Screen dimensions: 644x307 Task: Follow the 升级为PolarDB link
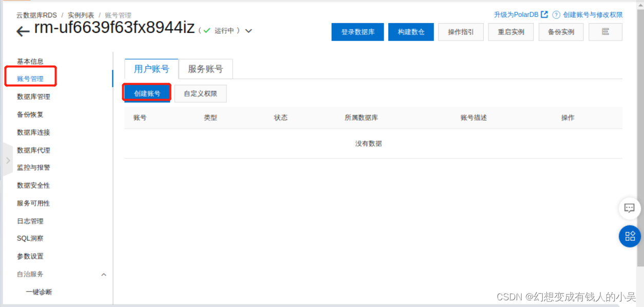(516, 15)
